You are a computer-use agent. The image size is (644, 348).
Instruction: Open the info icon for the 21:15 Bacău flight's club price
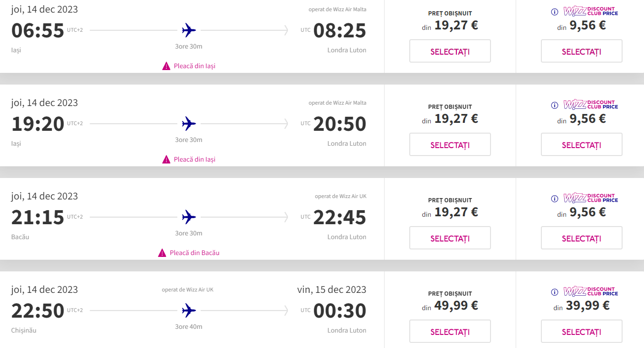point(554,199)
